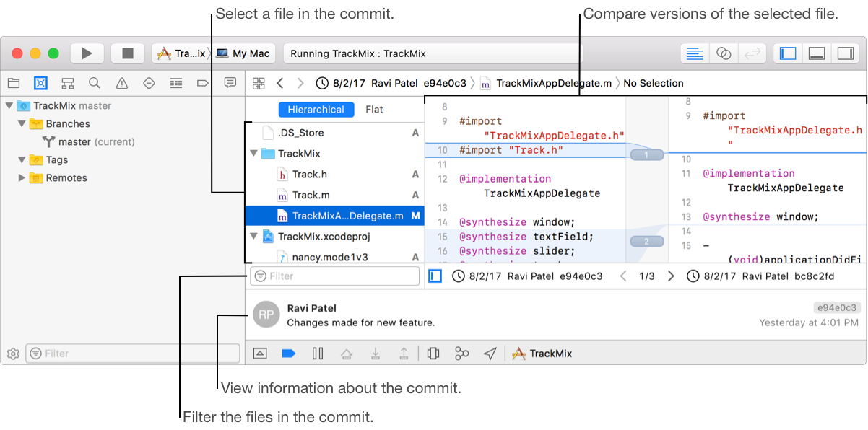Image resolution: width=868 pixels, height=430 pixels.
Task: Select Track.h in the commit
Action: click(334, 174)
